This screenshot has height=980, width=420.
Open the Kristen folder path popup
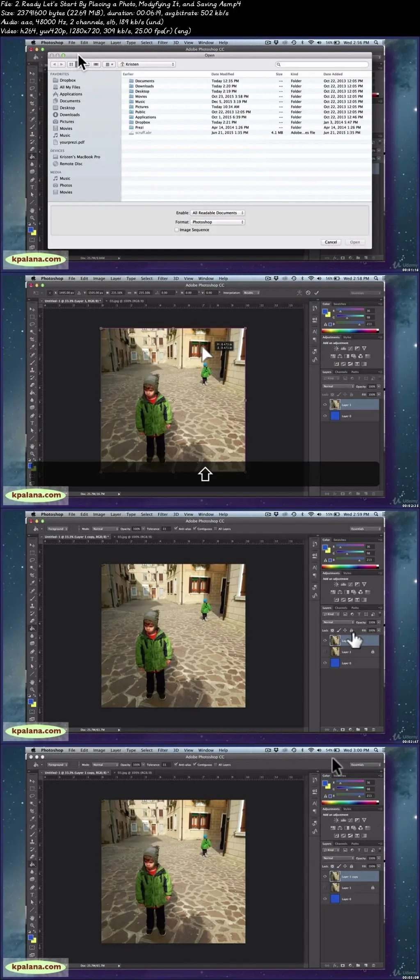tap(147, 64)
